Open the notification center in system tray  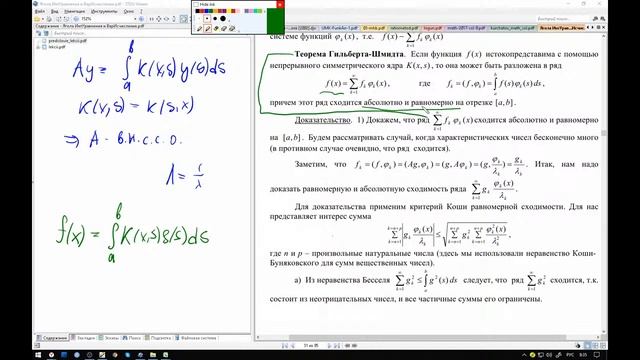pyautogui.click(x=597, y=355)
